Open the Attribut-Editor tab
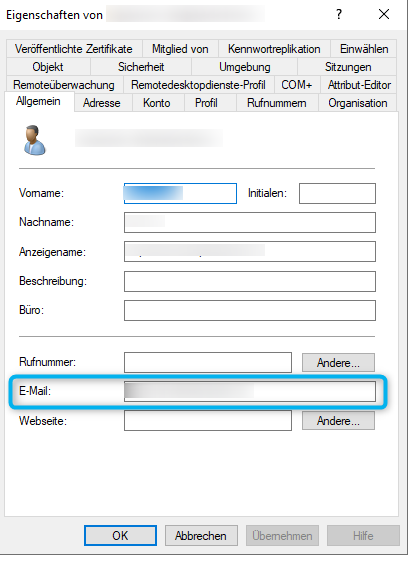Image resolution: width=412 pixels, height=562 pixels. click(x=359, y=85)
